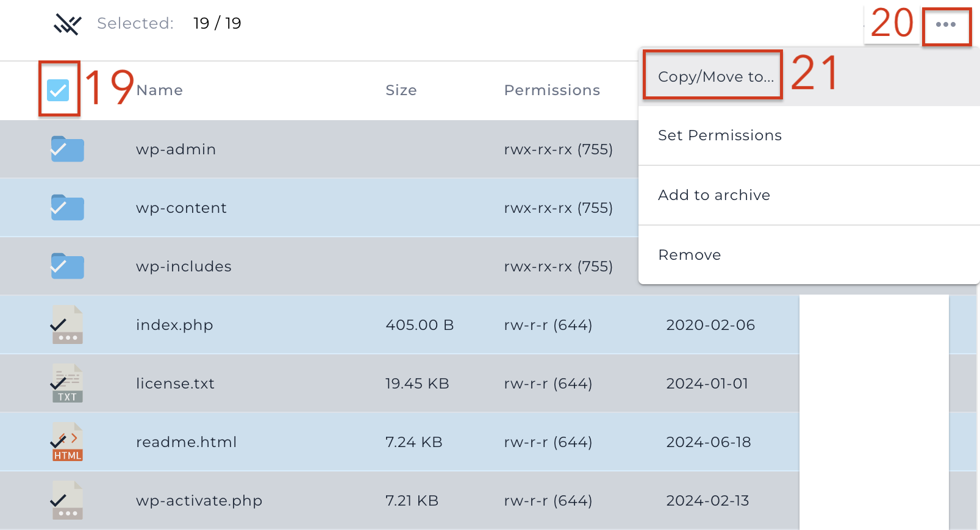The height and width of the screenshot is (530, 980).
Task: Click the license.txt file name
Action: click(175, 384)
